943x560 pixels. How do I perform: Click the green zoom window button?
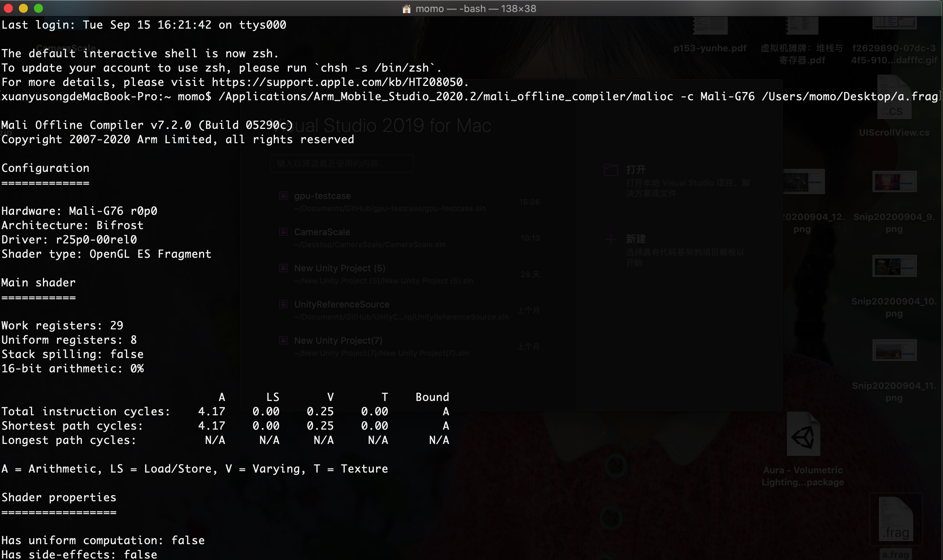coord(38,8)
